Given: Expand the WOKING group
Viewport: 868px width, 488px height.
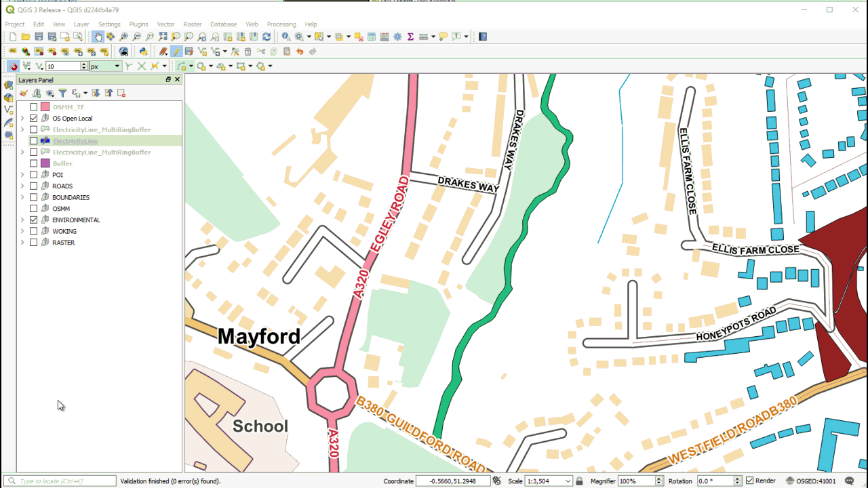Looking at the screenshot, I should (x=22, y=231).
